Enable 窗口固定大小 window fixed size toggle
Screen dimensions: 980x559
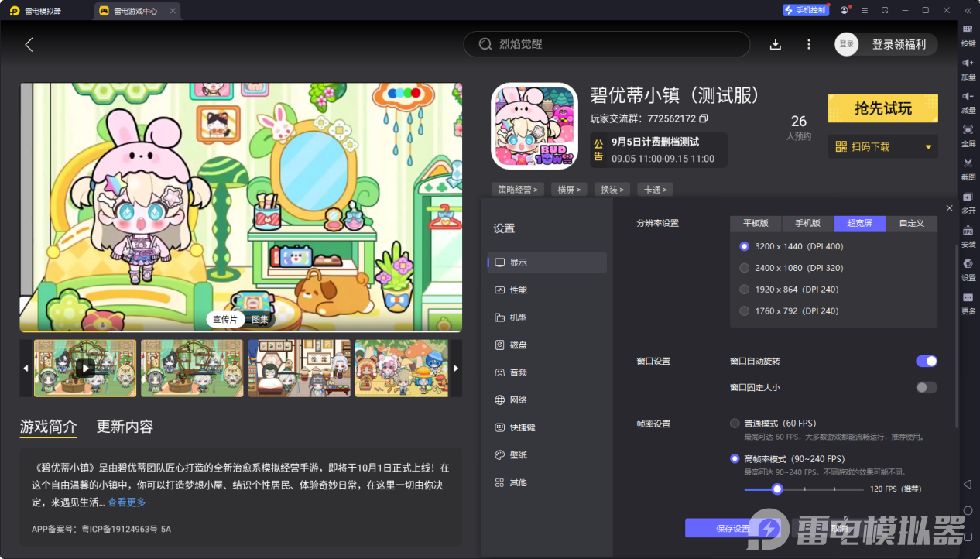pos(926,387)
